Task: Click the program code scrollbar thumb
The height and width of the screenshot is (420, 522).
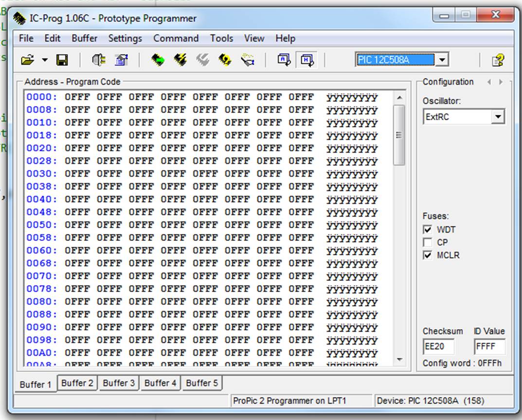Action: [399, 135]
